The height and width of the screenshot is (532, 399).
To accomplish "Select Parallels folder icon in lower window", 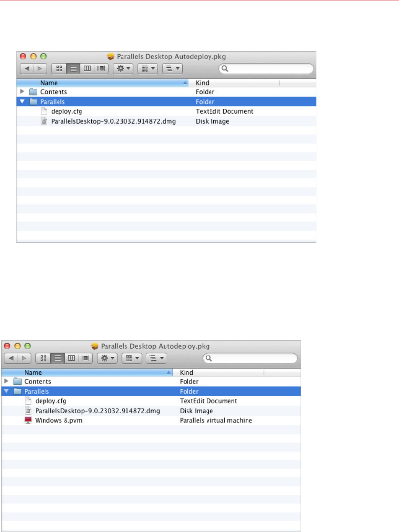I will [x=17, y=391].
